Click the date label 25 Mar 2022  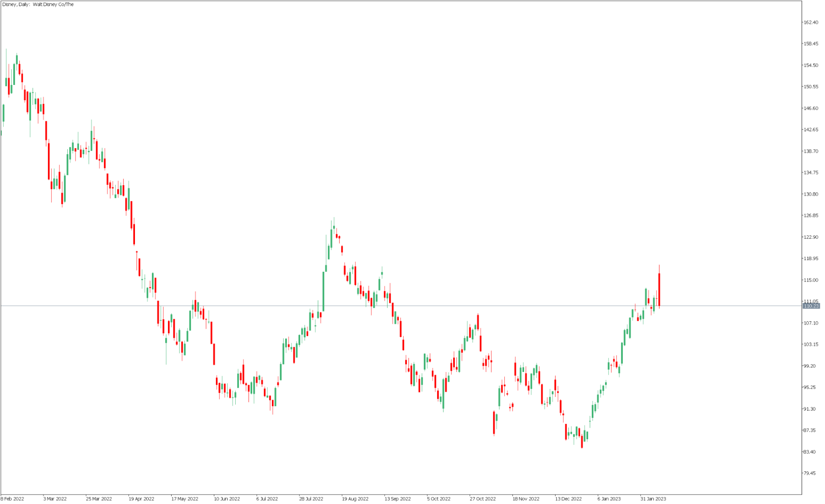click(99, 499)
